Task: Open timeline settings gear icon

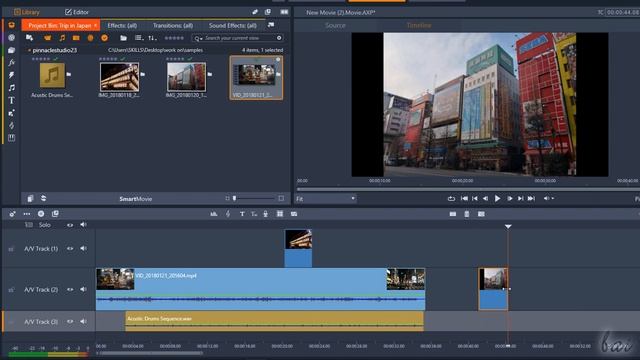Action: 12,214
